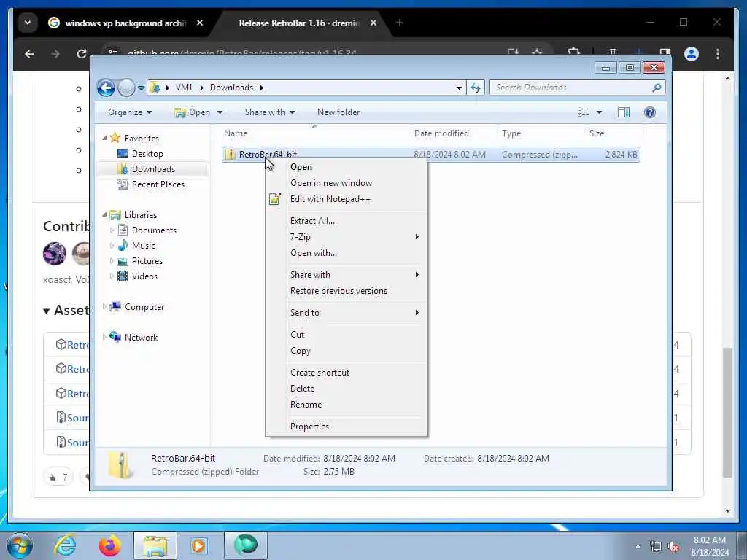Launch Firefox from the taskbar
The height and width of the screenshot is (560, 747).
pyautogui.click(x=110, y=545)
